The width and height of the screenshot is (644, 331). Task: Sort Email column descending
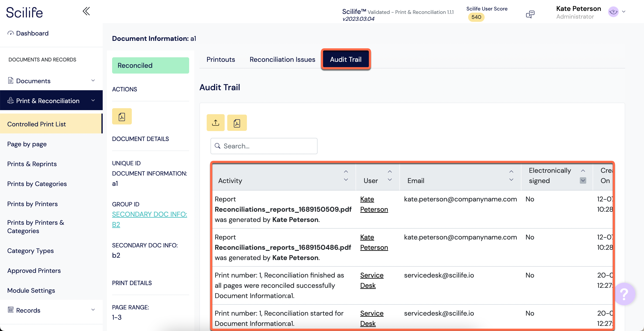pyautogui.click(x=511, y=179)
